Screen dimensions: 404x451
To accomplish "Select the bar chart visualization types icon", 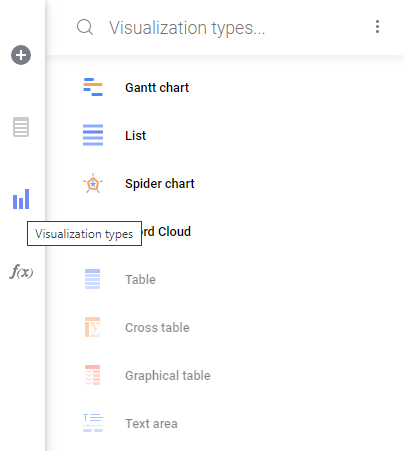I will point(21,199).
